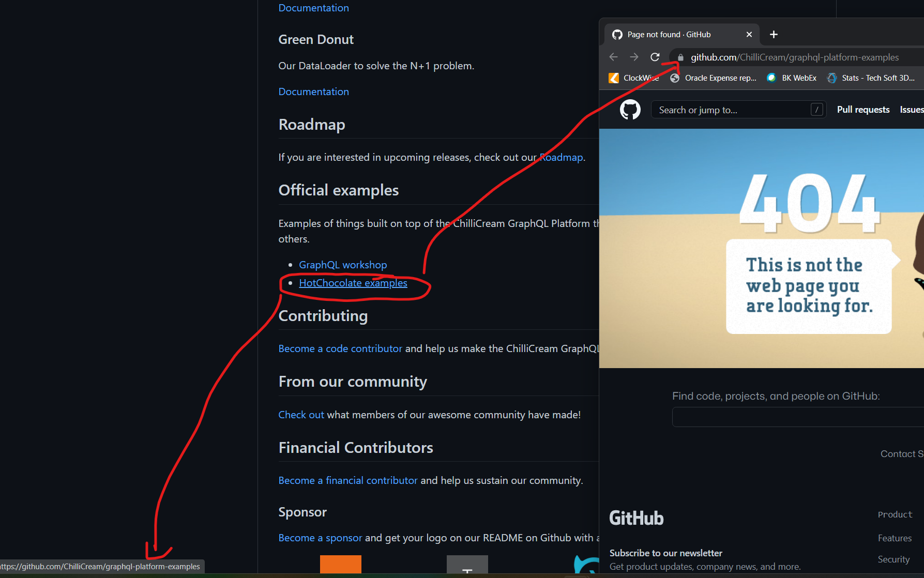
Task: Click the browser back arrow
Action: point(613,57)
